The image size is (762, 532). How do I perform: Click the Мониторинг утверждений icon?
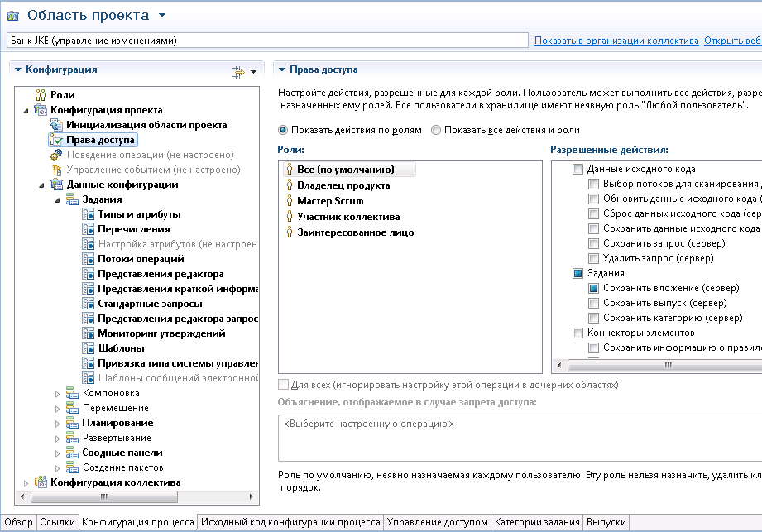click(x=89, y=333)
